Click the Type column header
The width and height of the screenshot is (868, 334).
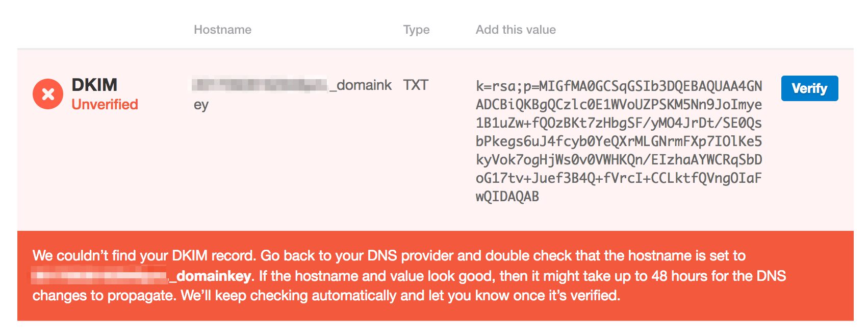coord(416,30)
